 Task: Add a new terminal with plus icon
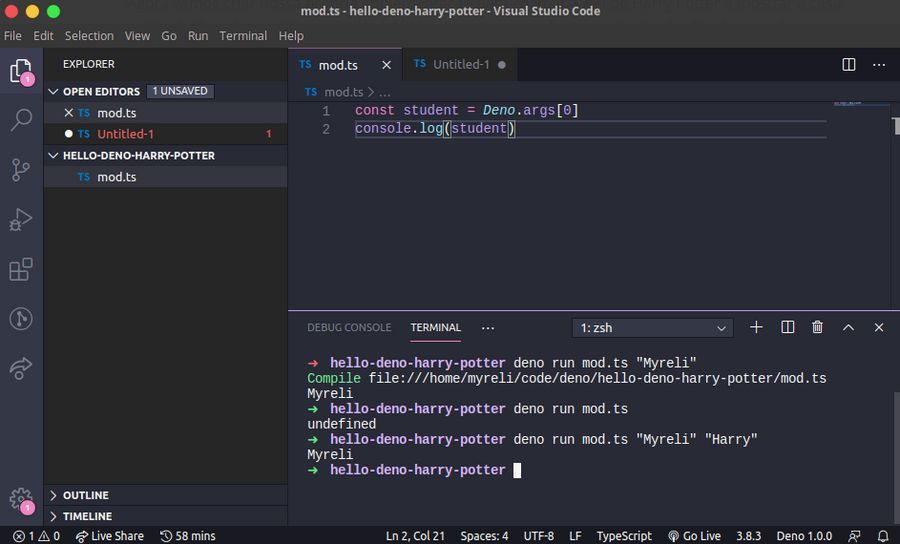pyautogui.click(x=756, y=327)
